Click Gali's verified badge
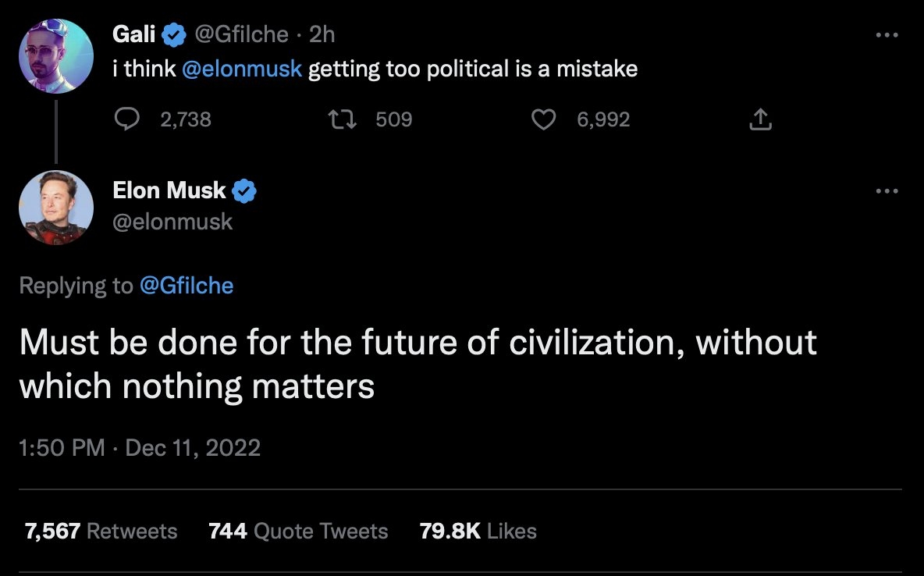Screen dimensions: 924x576 point(173,34)
